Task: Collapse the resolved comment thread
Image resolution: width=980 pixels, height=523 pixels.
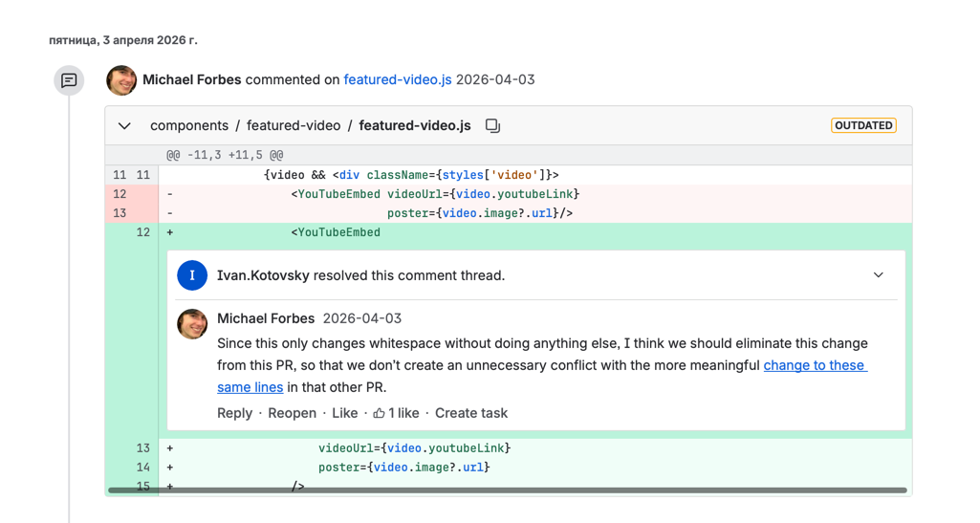Action: click(x=878, y=275)
